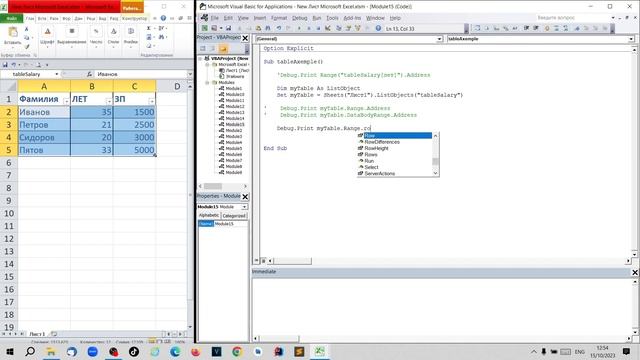
Task: Click the AutoSum sigma icon in Excel
Action: (149, 28)
